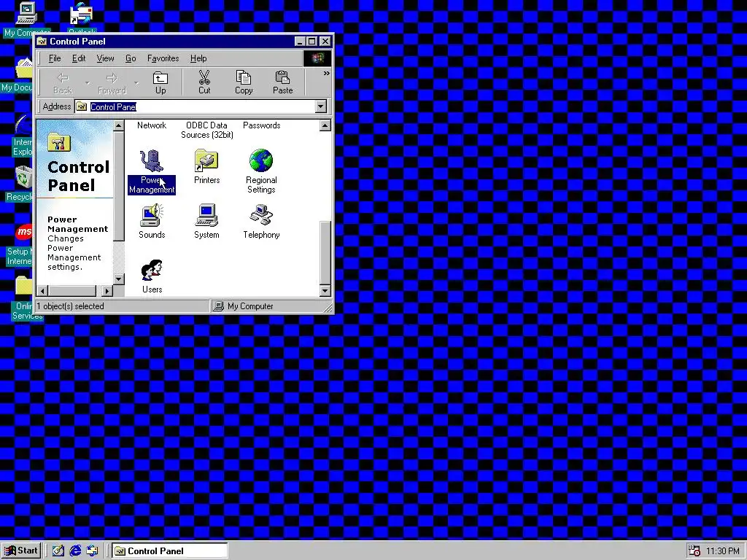Click the Cut toolbar button
The width and height of the screenshot is (747, 560).
point(204,83)
